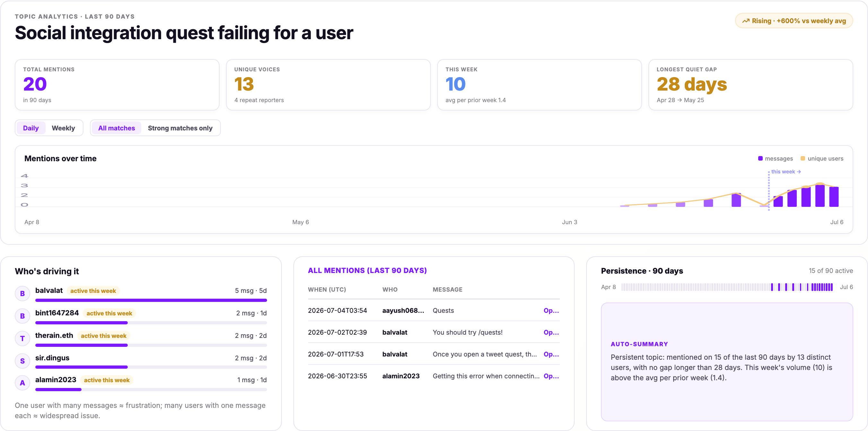This screenshot has height=431, width=868.
Task: Switch the chart to Weekly view
Action: [63, 128]
